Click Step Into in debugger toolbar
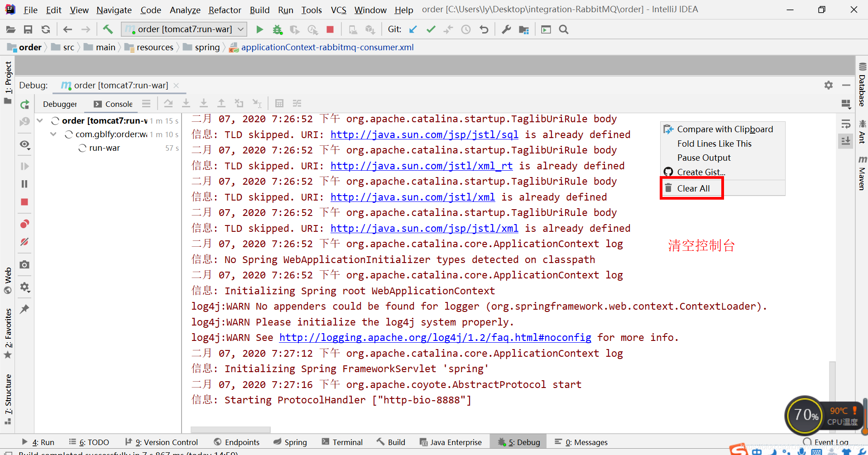The image size is (868, 455). point(186,103)
